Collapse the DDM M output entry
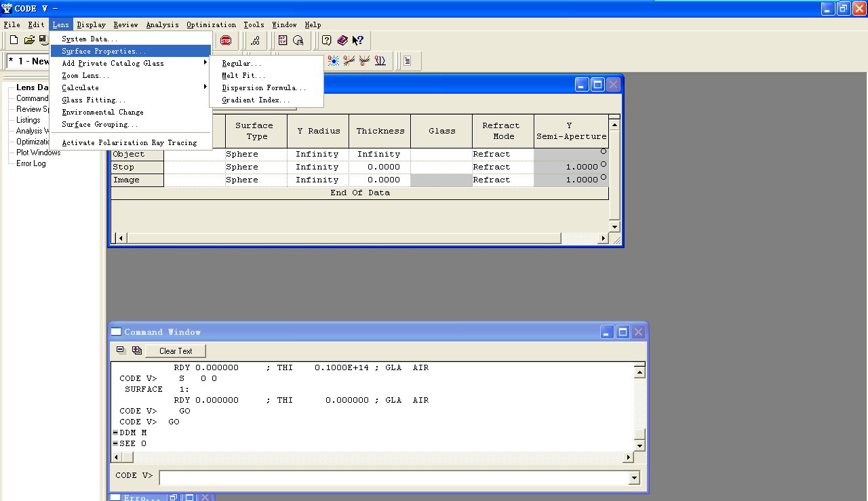868x501 pixels. click(x=115, y=433)
